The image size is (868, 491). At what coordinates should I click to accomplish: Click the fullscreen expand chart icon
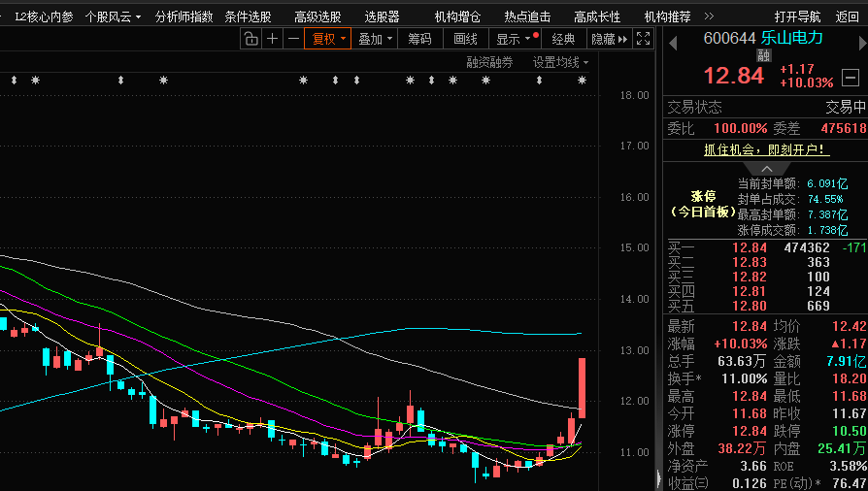click(x=643, y=39)
